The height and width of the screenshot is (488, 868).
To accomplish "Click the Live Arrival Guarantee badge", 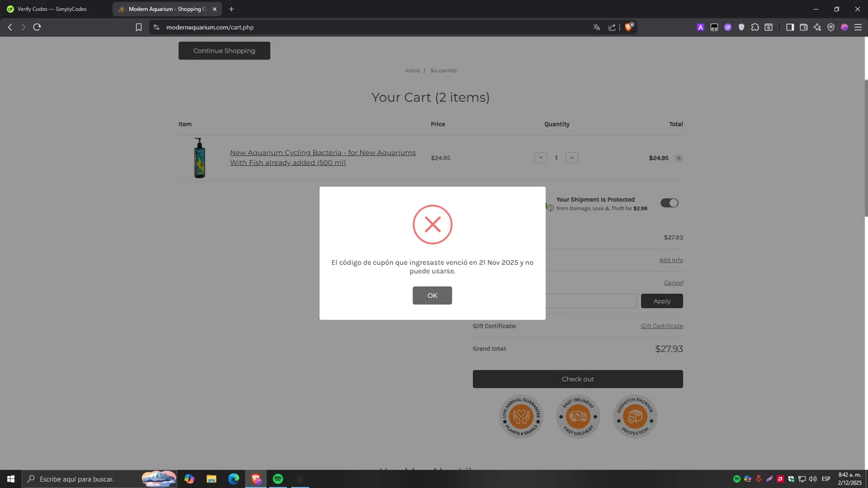I will click(521, 416).
